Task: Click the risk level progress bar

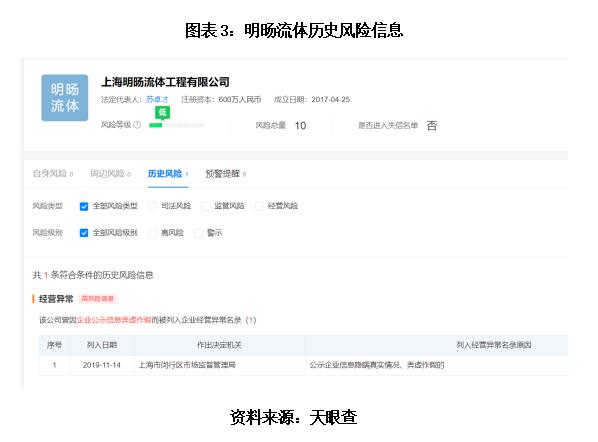Action: point(176,125)
